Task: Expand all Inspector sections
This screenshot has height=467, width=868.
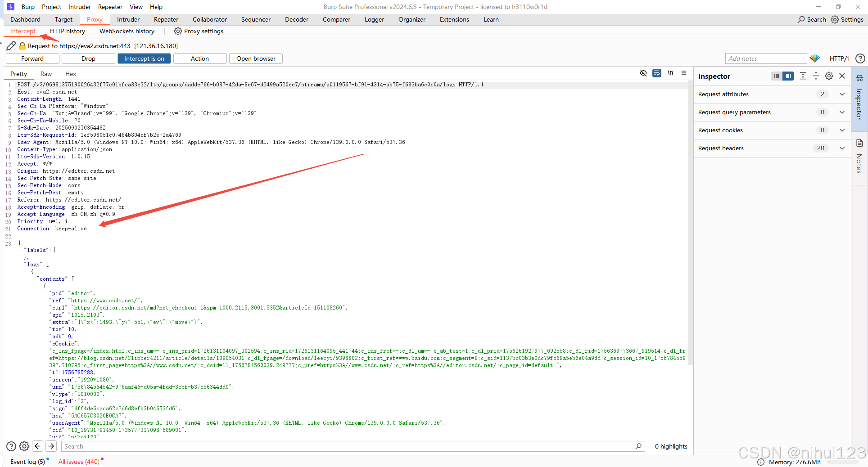Action: [x=803, y=76]
